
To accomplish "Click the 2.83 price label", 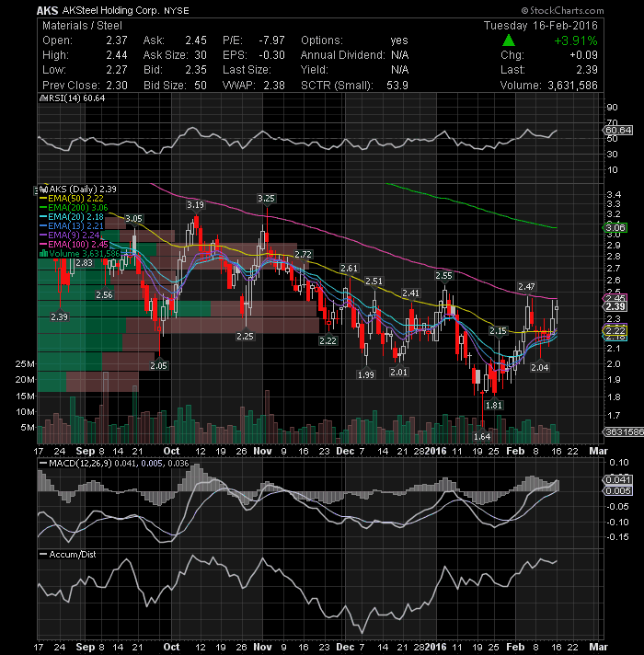I will tap(85, 263).
